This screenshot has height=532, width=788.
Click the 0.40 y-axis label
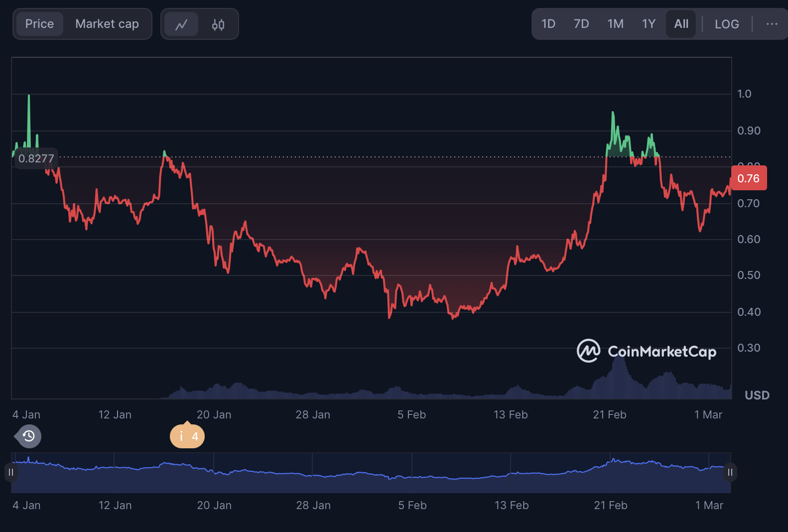coord(749,312)
